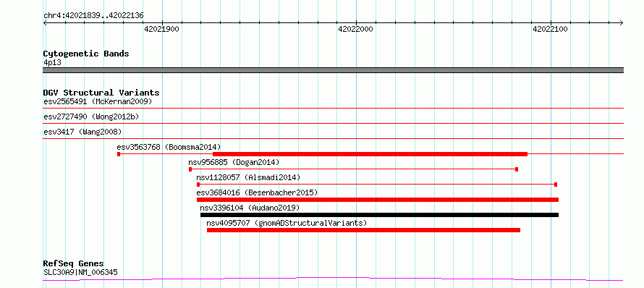Viewport: 644px width, 288px height.
Task: Click the thick red esv3563768 variant bar
Action: pyautogui.click(x=370, y=154)
